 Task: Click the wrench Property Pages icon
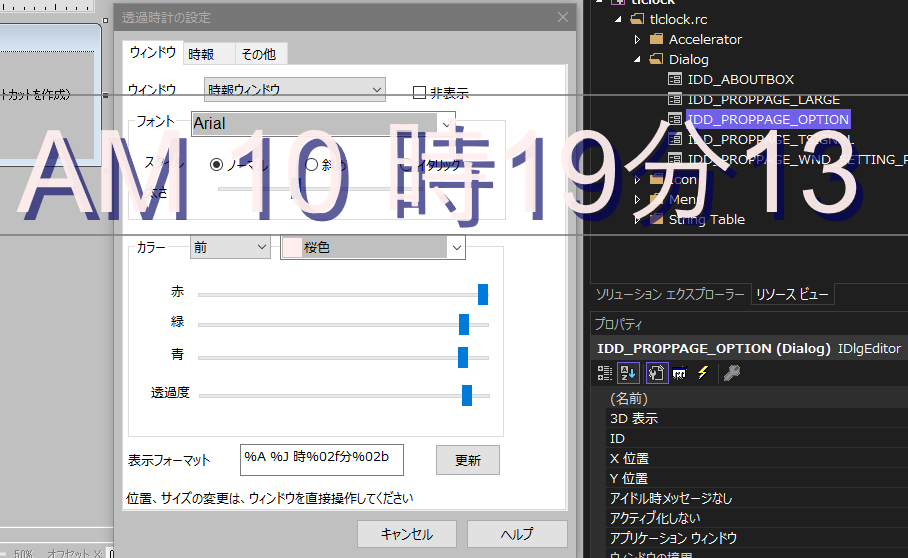coord(731,373)
